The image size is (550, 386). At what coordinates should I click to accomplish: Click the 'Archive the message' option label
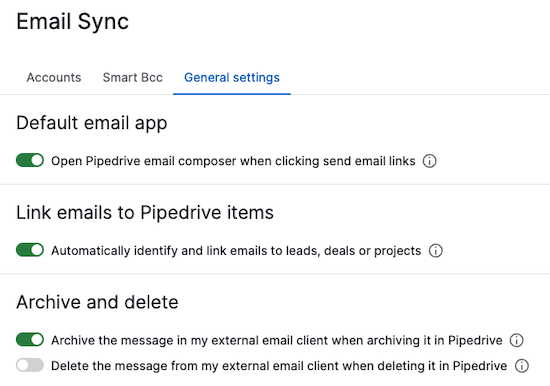click(x=277, y=340)
